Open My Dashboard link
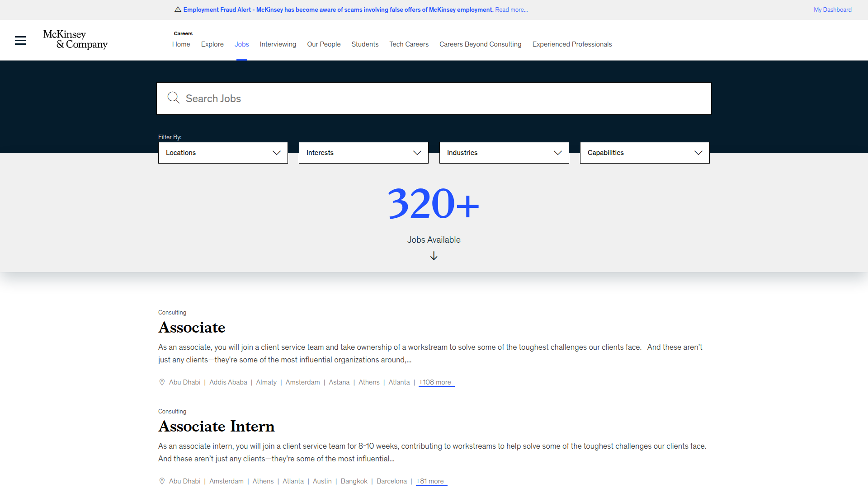This screenshot has height=488, width=868. [x=833, y=9]
